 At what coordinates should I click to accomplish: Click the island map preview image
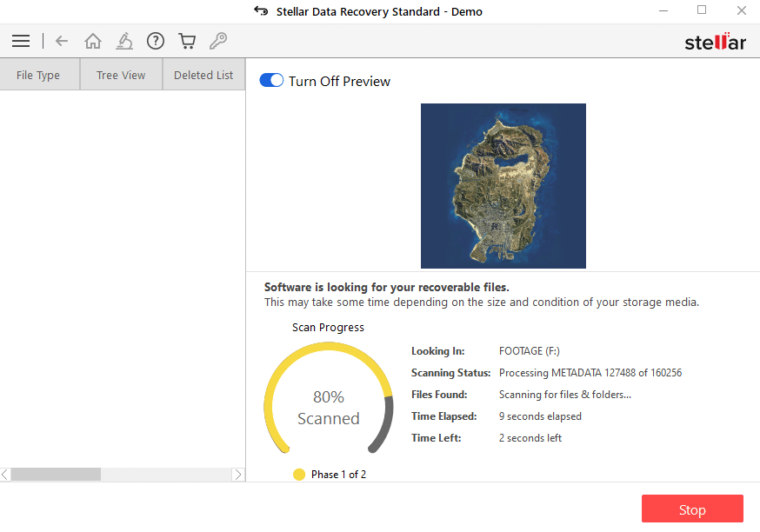[503, 185]
